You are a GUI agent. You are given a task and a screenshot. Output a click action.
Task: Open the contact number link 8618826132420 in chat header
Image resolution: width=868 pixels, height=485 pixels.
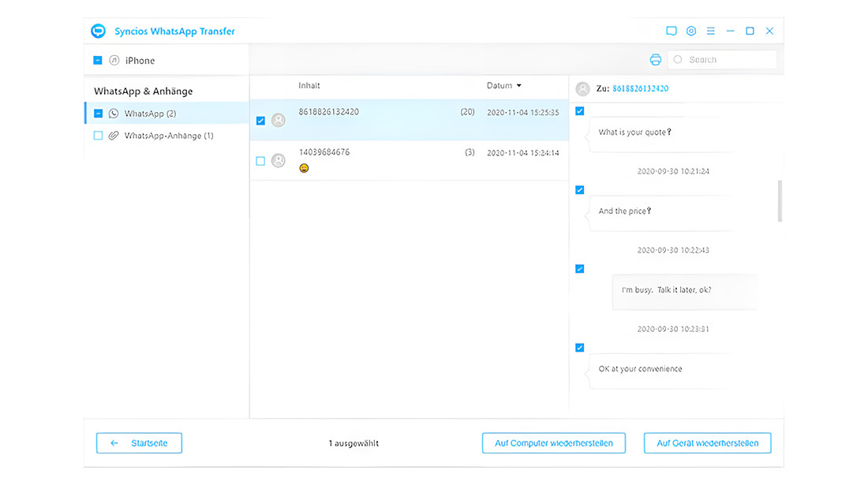(x=640, y=88)
